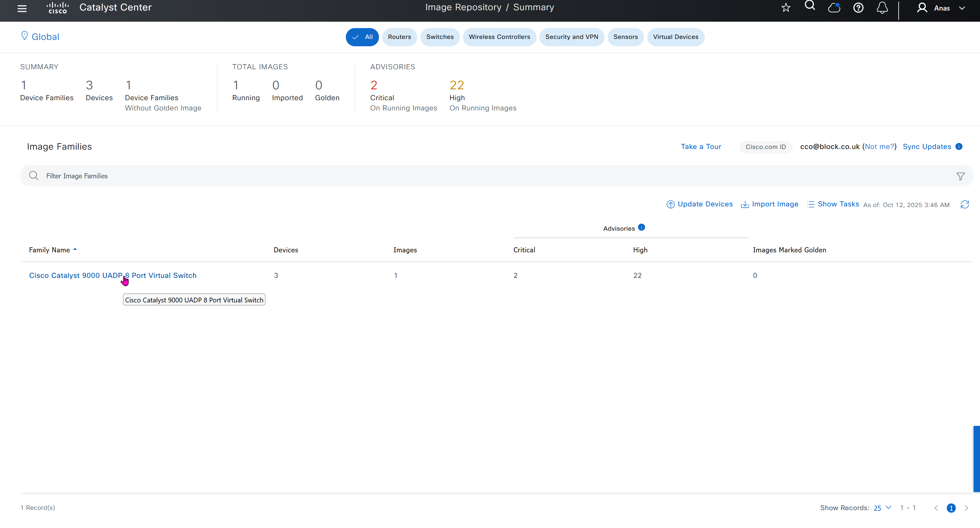980x528 pixels.
Task: Click the cloud status icon
Action: [x=834, y=8]
